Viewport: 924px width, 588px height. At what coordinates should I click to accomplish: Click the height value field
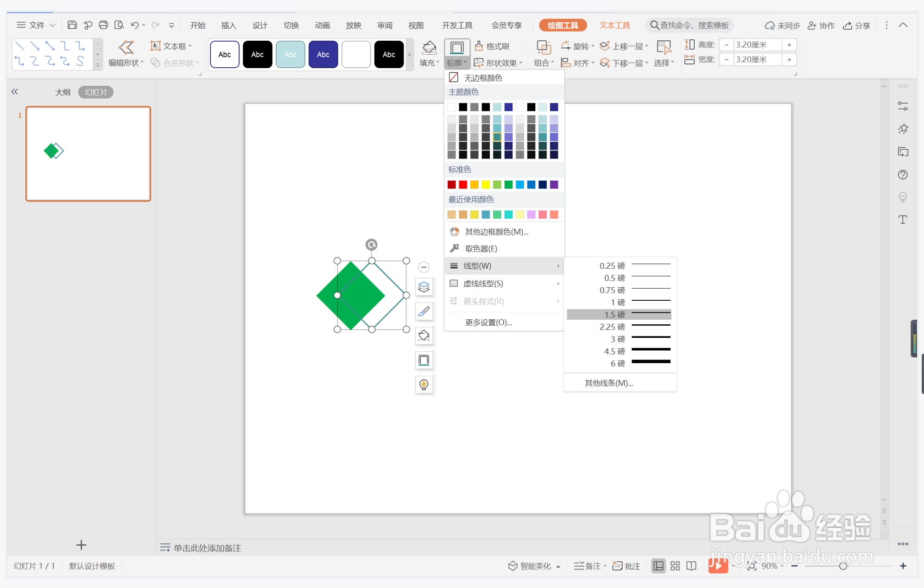[x=758, y=45]
